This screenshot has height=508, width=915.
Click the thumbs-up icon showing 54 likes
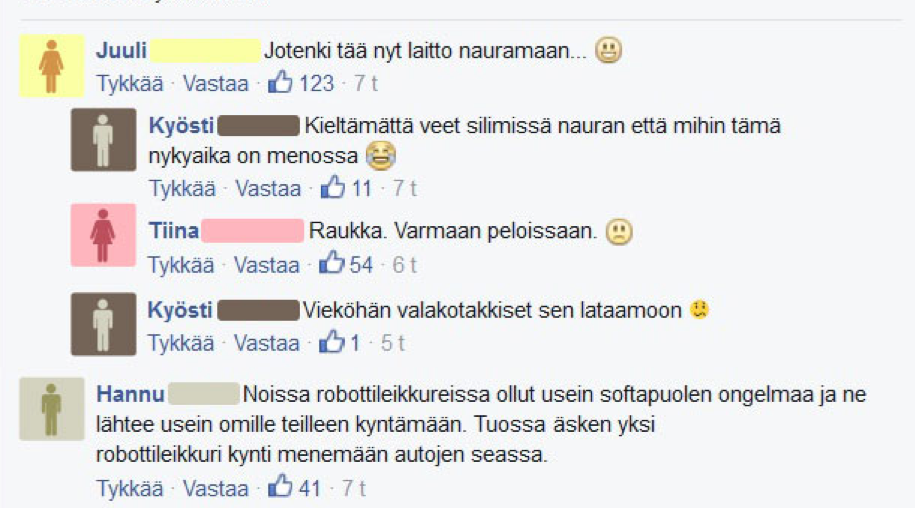[331, 263]
